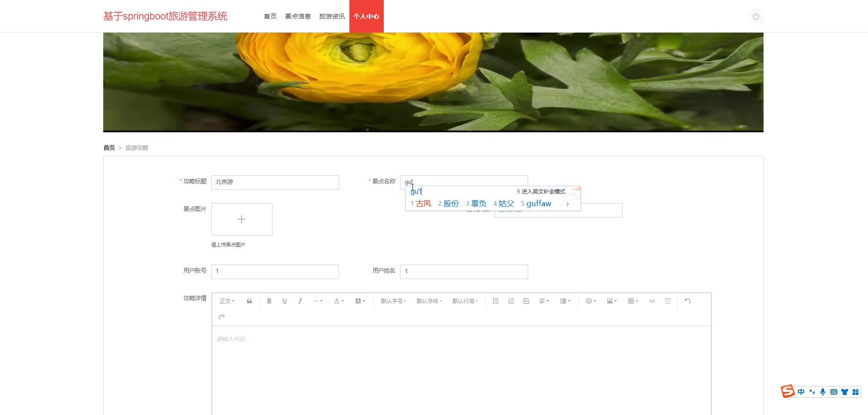This screenshot has width=868, height=415.
Task: Redo the last editor action
Action: click(222, 318)
